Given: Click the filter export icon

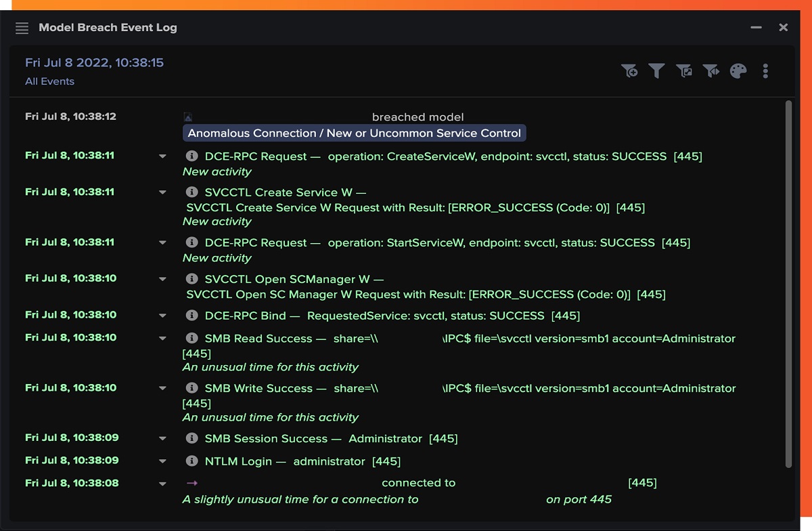Looking at the screenshot, I should [684, 70].
